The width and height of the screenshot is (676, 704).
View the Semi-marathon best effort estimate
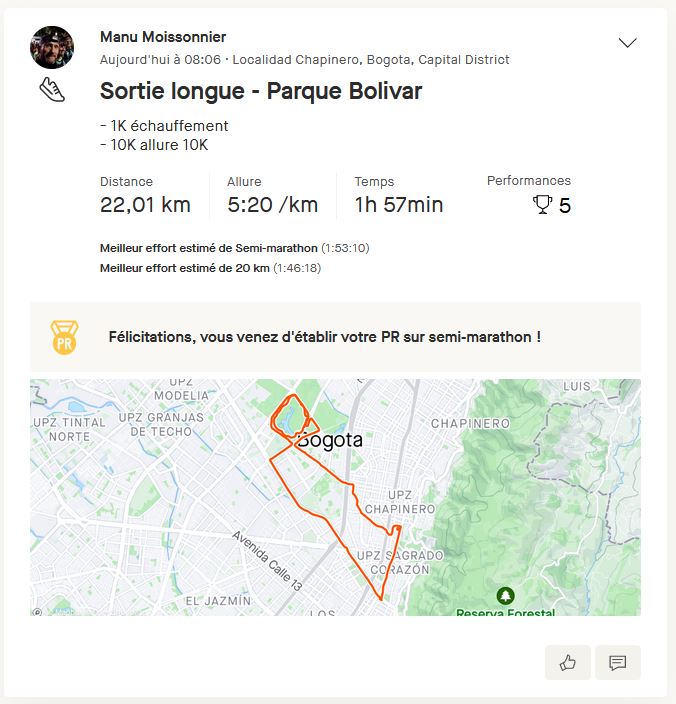[x=234, y=247]
